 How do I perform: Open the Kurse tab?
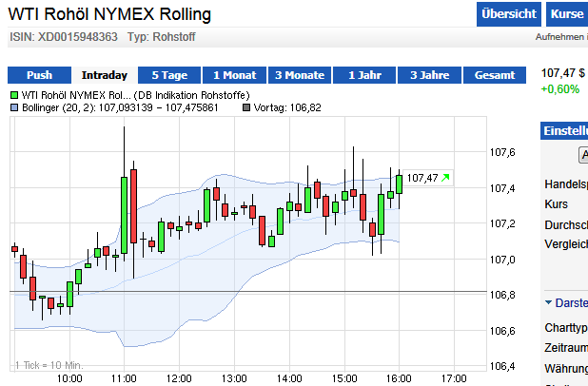[x=567, y=14]
